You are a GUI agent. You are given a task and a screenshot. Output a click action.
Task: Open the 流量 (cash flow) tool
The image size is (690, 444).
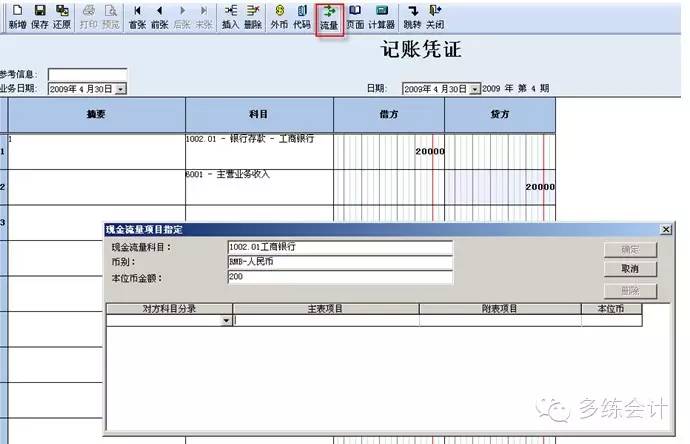coord(329,18)
